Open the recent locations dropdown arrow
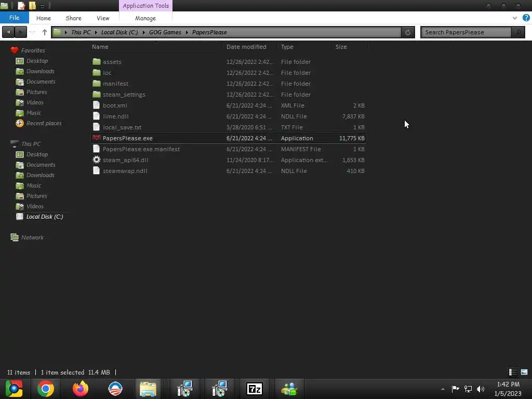532x399 pixels. pyautogui.click(x=33, y=32)
